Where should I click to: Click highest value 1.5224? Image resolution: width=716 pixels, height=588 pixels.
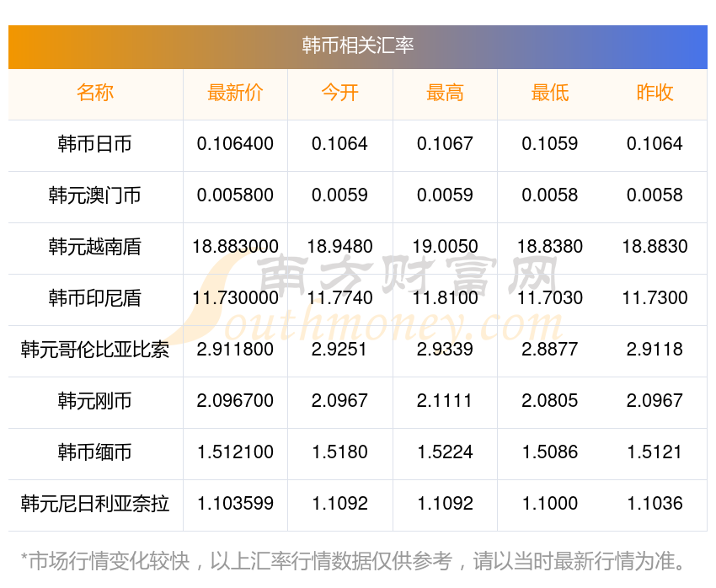point(445,452)
